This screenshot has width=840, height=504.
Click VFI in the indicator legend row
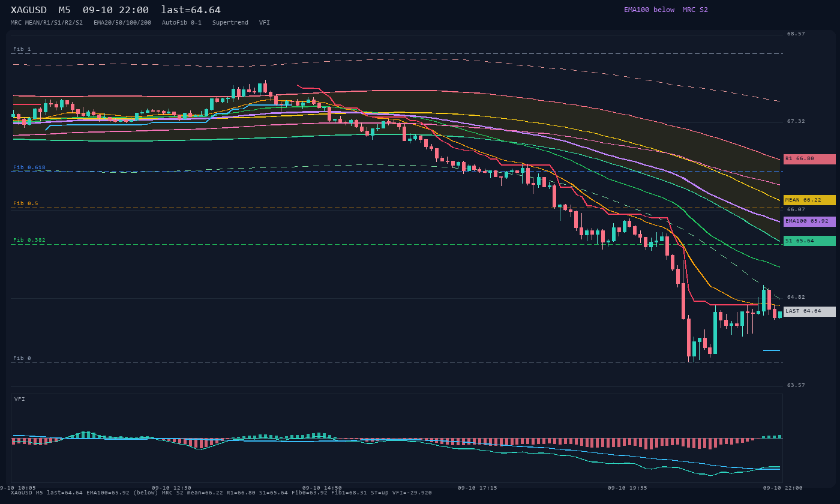pos(265,23)
